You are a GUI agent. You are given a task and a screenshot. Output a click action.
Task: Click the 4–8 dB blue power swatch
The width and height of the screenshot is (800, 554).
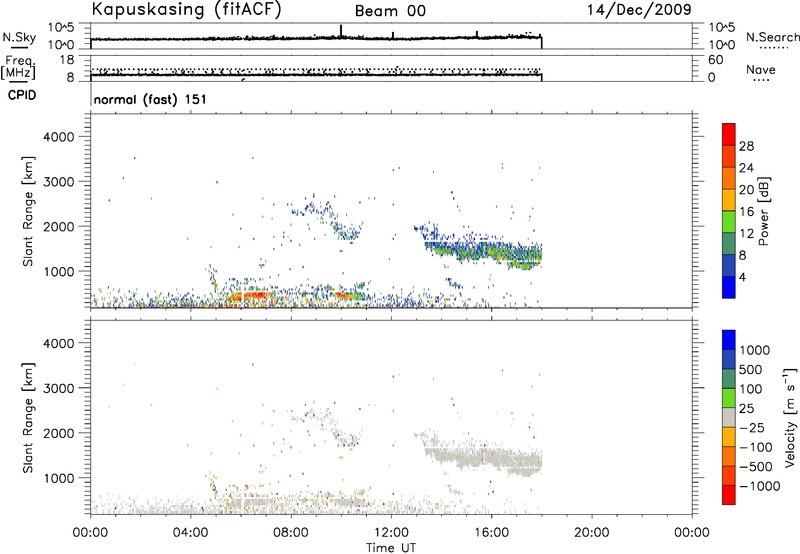[729, 266]
